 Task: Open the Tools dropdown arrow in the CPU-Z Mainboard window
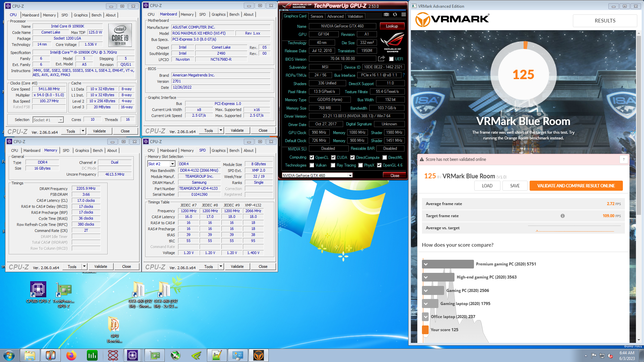pos(221,130)
